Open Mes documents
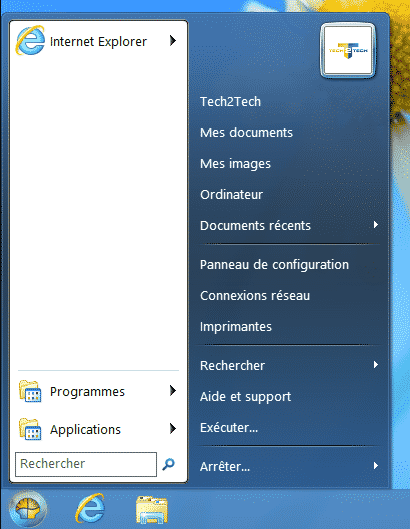Image resolution: width=410 pixels, height=529 pixels. pyautogui.click(x=246, y=133)
